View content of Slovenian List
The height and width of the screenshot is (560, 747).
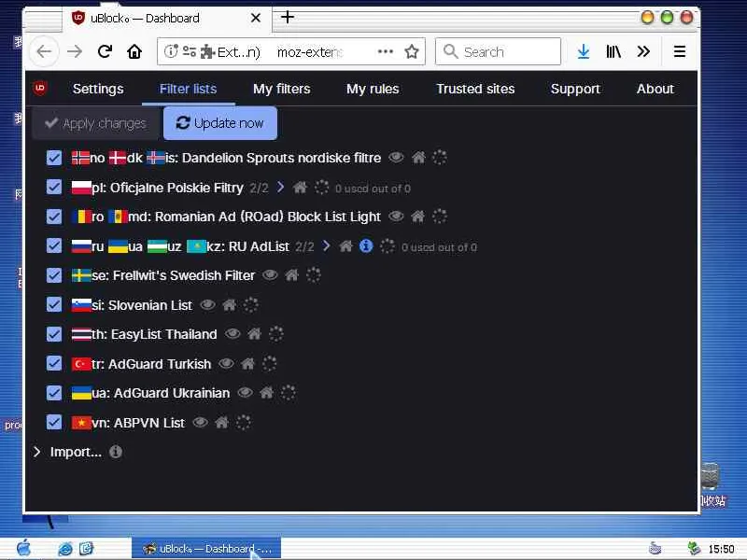tap(207, 304)
